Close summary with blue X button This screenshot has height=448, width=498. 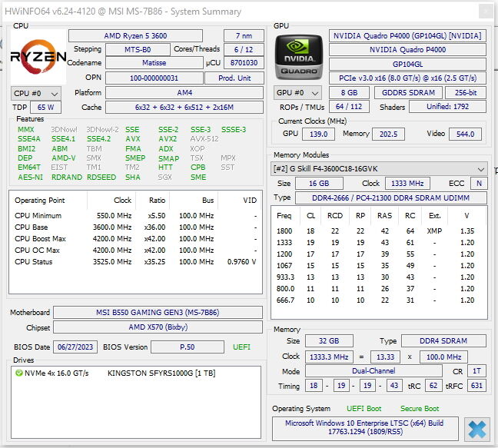point(477,430)
